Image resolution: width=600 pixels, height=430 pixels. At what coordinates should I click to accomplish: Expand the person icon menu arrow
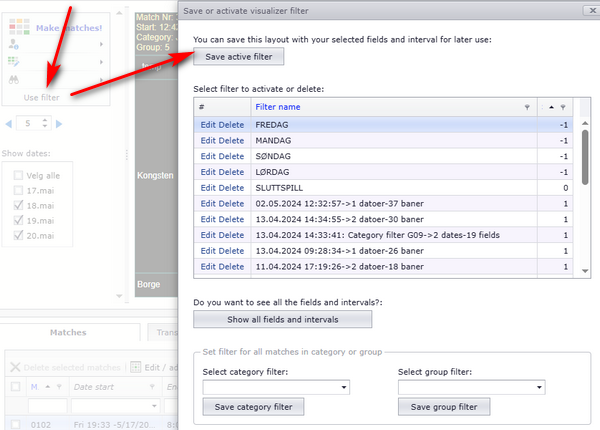tap(101, 44)
